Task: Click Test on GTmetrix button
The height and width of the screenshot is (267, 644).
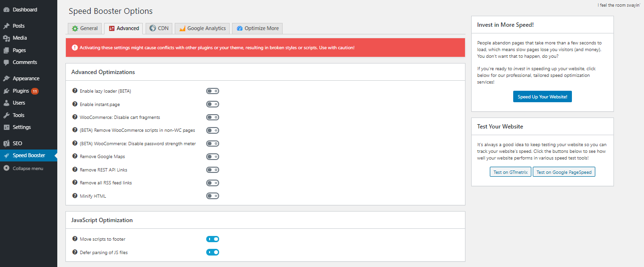Action: (510, 172)
